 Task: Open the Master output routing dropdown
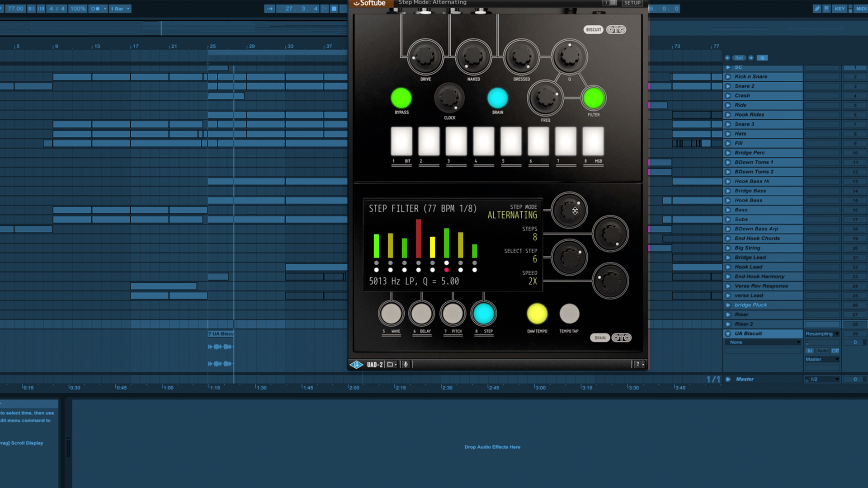822,359
